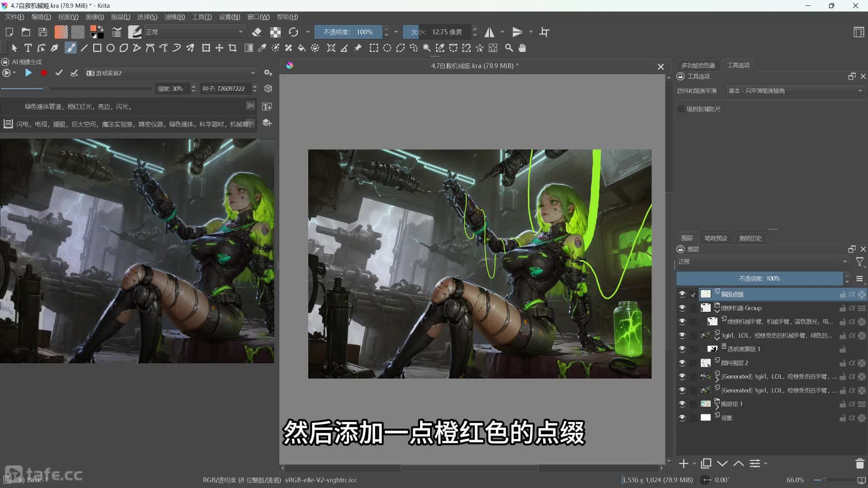Delete layer with trash icon
The width and height of the screenshot is (868, 488).
pyautogui.click(x=860, y=464)
